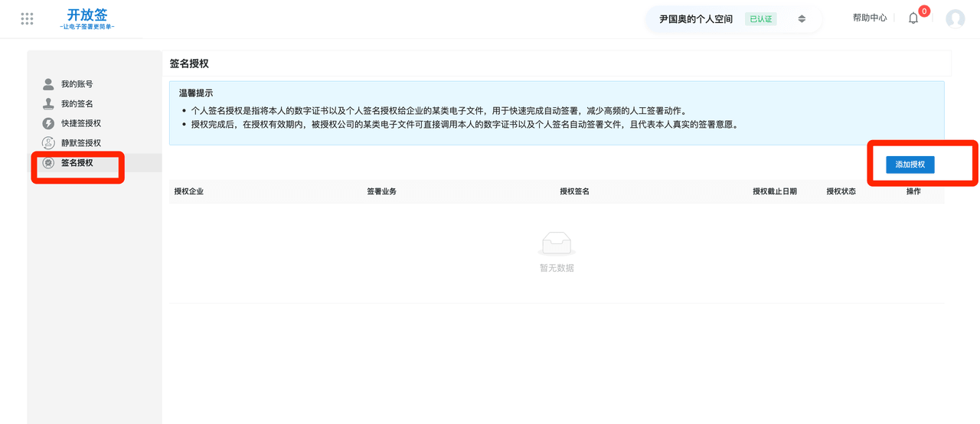The height and width of the screenshot is (424, 980).
Task: Click the 我的账号 person icon
Action: tap(48, 84)
